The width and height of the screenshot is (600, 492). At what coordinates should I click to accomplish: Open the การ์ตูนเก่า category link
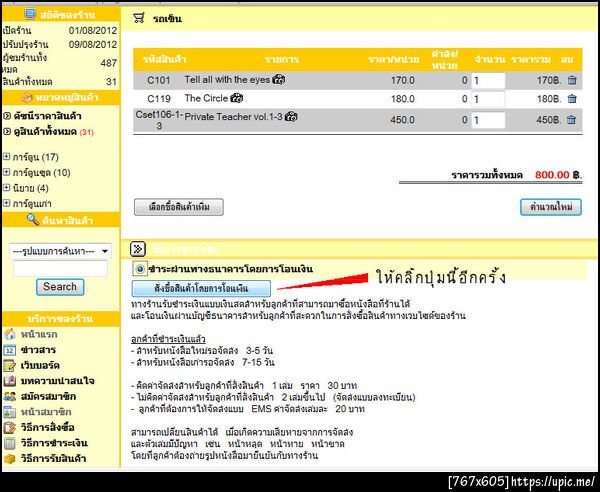[32, 204]
